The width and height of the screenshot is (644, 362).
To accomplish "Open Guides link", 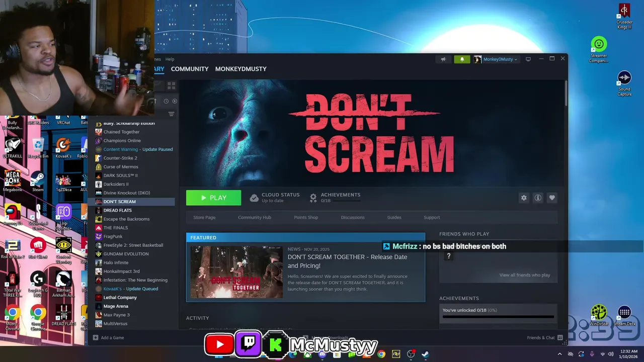I will click(x=394, y=217).
